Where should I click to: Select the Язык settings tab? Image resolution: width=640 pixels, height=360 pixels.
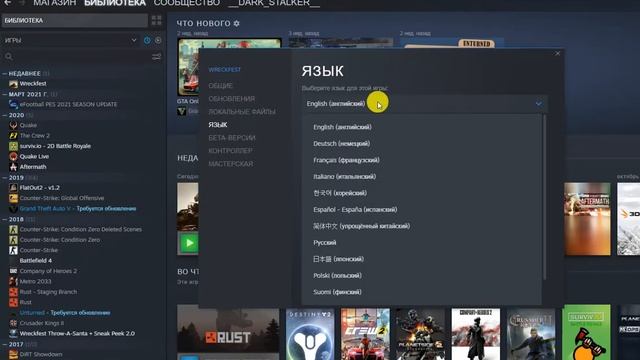[218, 125]
